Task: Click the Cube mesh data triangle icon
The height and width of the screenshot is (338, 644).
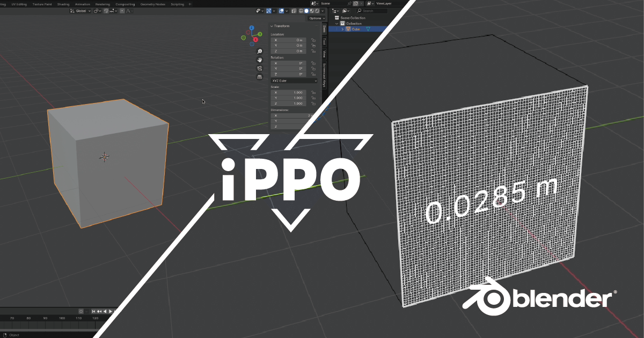Action: [368, 29]
